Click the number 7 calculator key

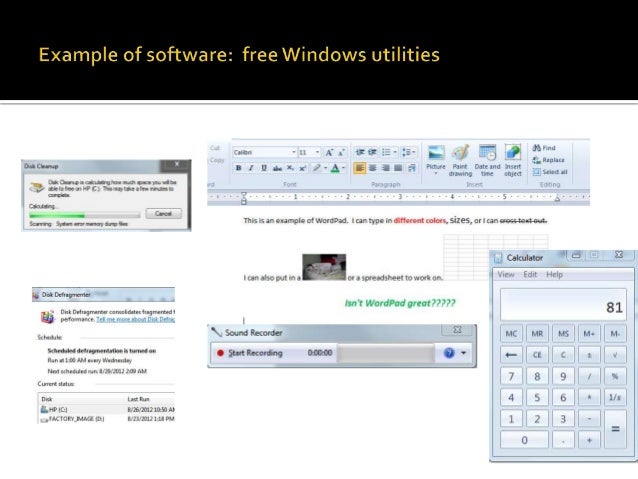[511, 376]
